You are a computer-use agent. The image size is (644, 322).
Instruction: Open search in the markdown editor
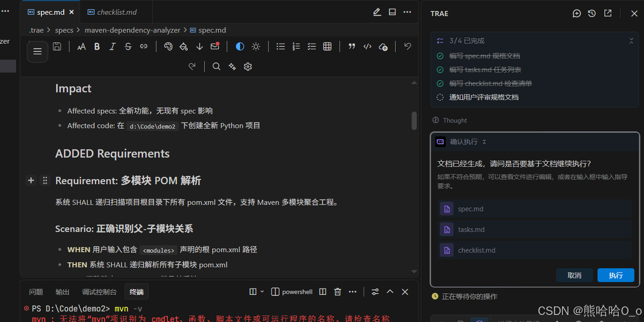coord(216,66)
